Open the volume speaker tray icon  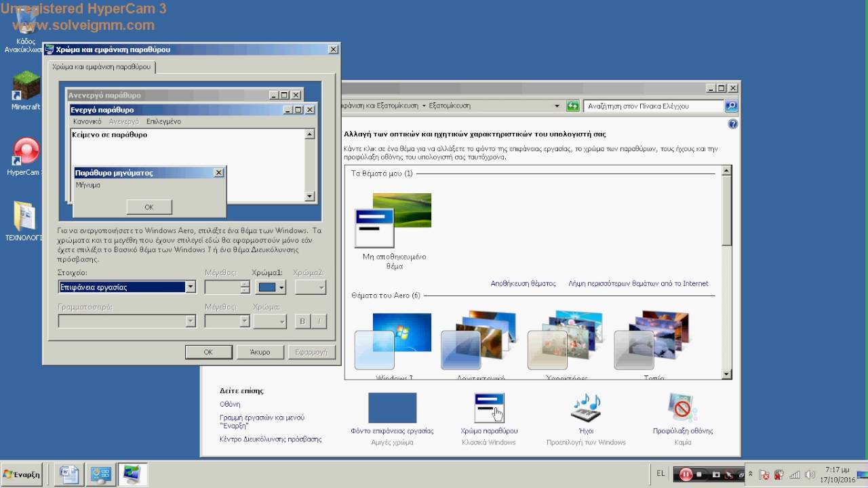coord(810,474)
